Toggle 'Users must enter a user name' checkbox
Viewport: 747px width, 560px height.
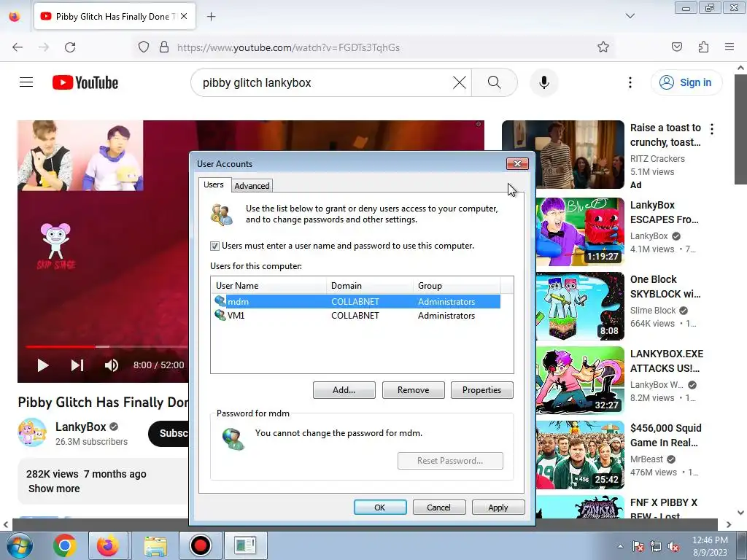coord(214,246)
